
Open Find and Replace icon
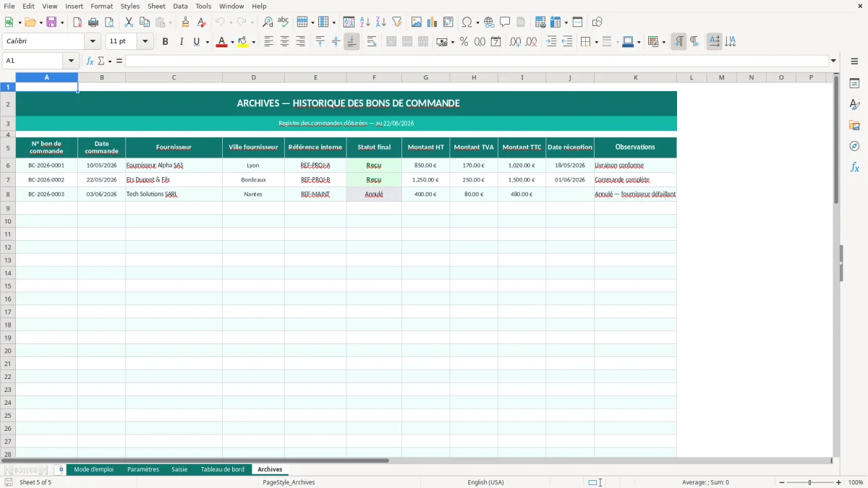point(268,22)
